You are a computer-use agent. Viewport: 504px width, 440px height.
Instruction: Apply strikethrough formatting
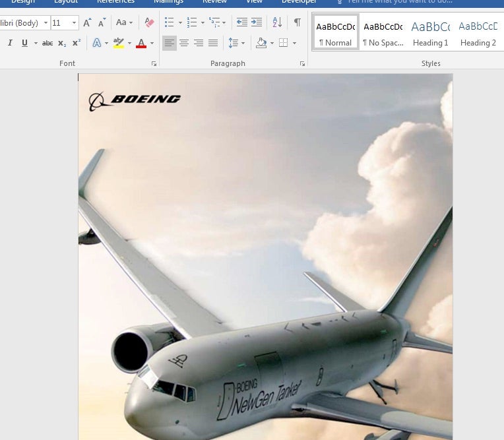(47, 43)
